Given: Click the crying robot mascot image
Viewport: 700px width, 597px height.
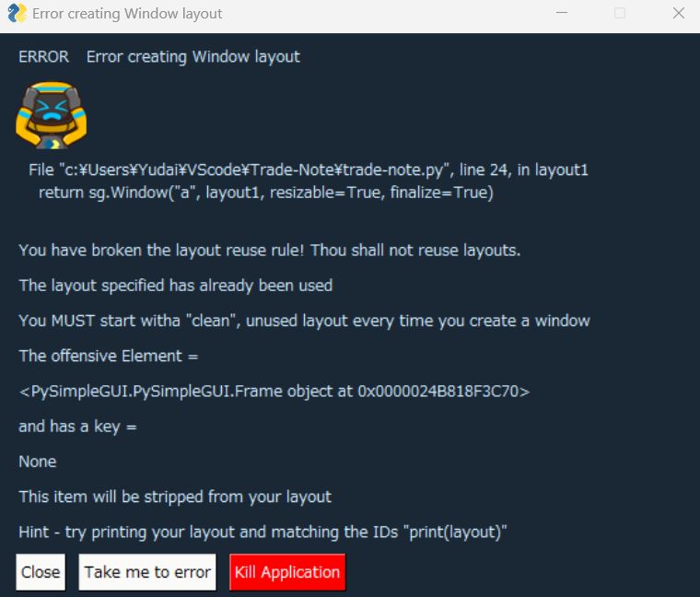Looking at the screenshot, I should [52, 115].
